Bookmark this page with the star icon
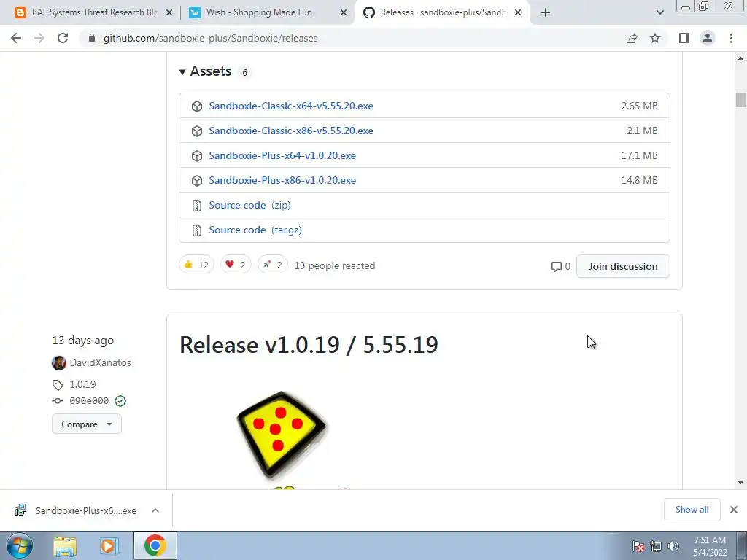The height and width of the screenshot is (560, 747). pos(655,38)
